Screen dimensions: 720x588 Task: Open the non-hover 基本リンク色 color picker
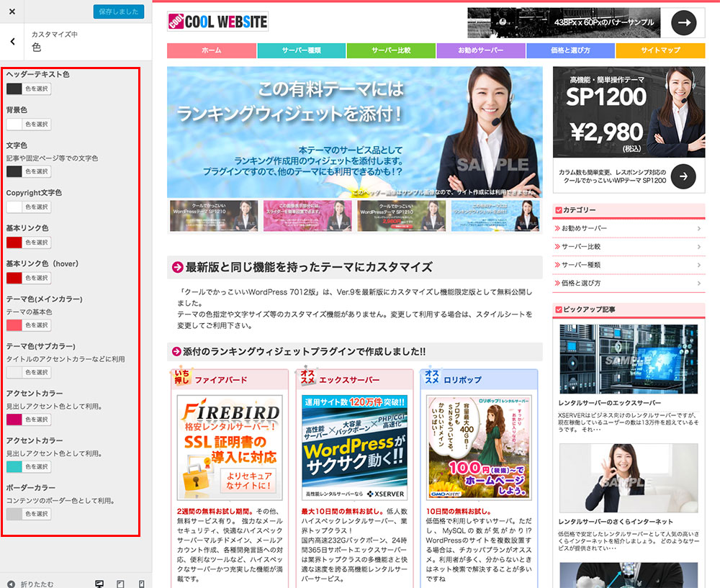pos(29,242)
